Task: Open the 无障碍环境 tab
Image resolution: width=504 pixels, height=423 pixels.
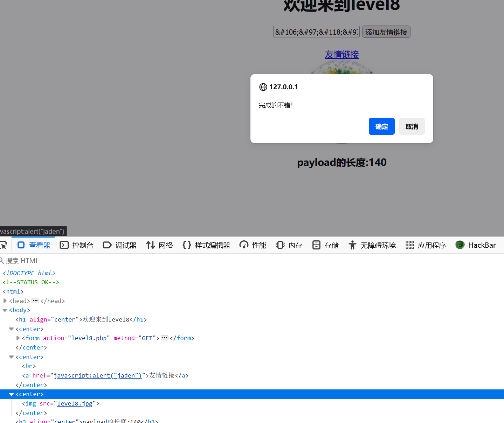Action: click(x=372, y=245)
